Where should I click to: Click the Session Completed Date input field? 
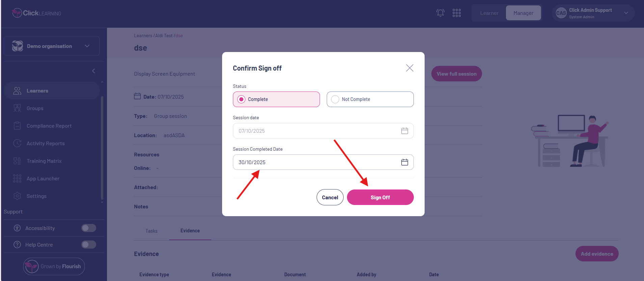coord(314,162)
